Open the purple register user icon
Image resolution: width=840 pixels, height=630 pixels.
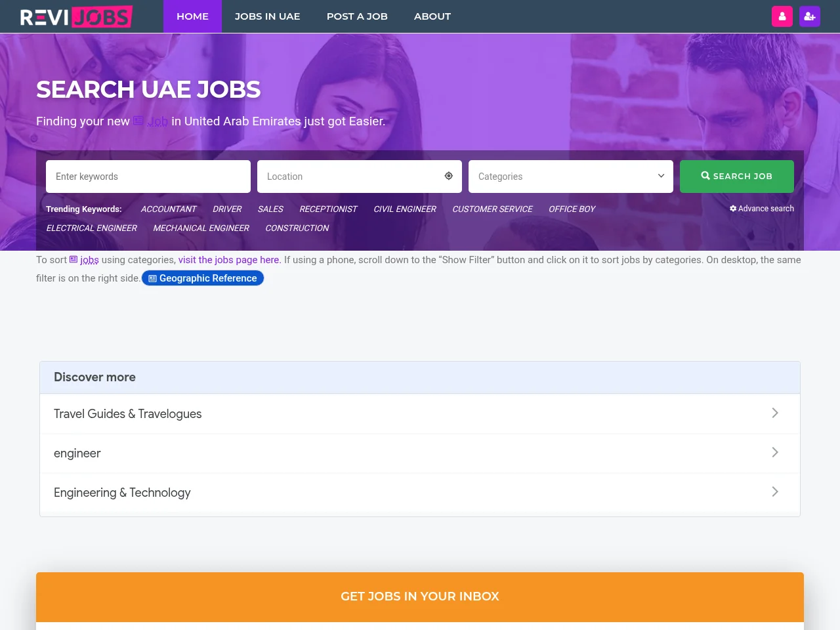(x=810, y=16)
